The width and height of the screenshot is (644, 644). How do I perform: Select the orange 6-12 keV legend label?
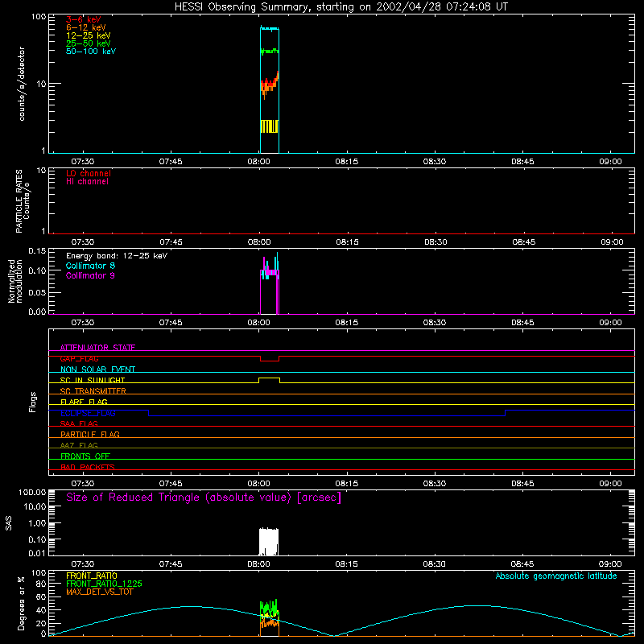tap(86, 27)
